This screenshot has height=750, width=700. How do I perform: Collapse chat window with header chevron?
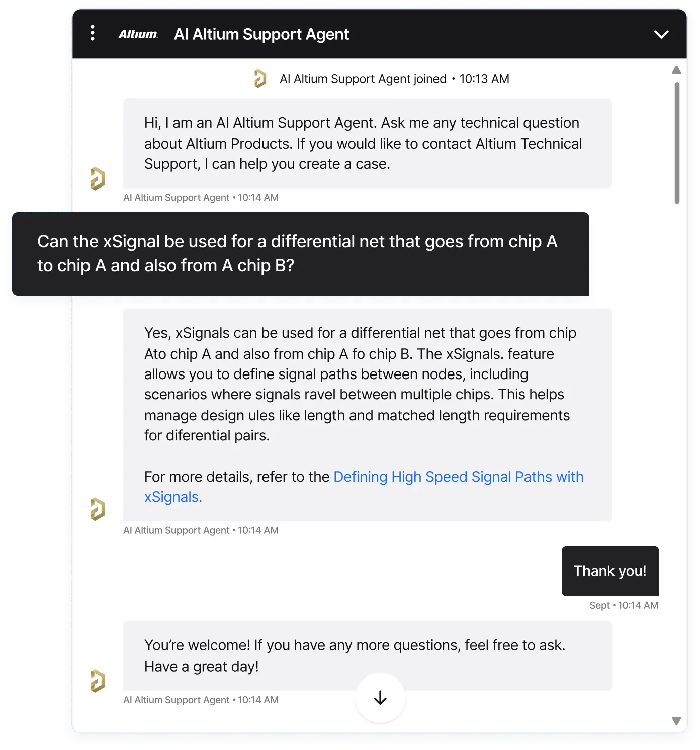(661, 34)
